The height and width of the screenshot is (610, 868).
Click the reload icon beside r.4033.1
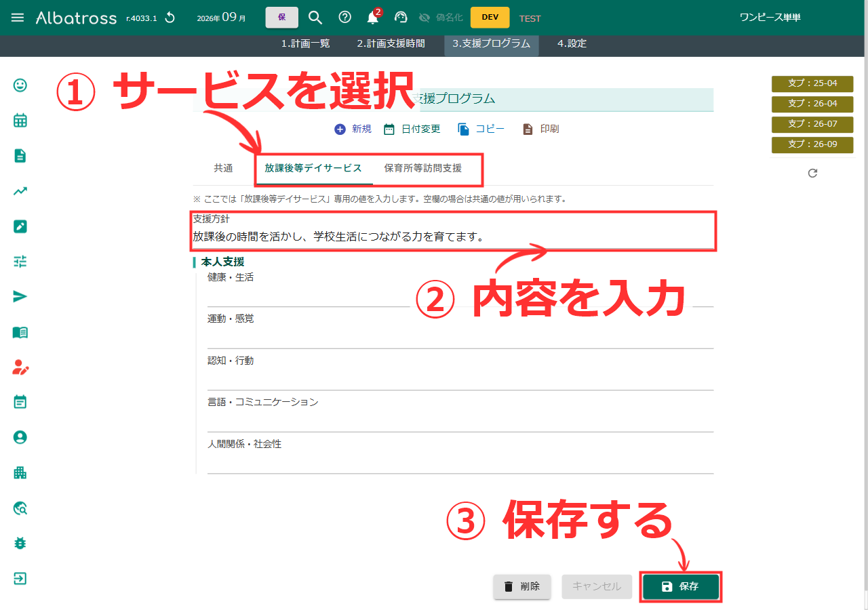170,18
